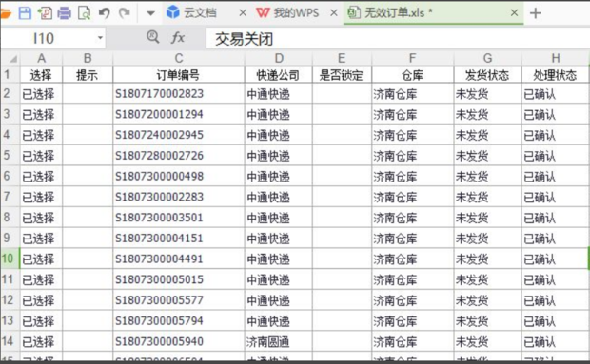Click the Redo arrow
This screenshot has height=364, width=590.
(x=124, y=13)
